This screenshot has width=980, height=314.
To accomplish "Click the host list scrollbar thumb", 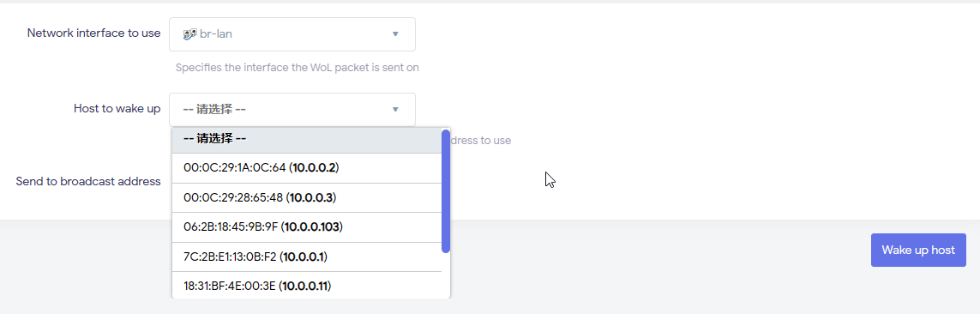I will 446,190.
